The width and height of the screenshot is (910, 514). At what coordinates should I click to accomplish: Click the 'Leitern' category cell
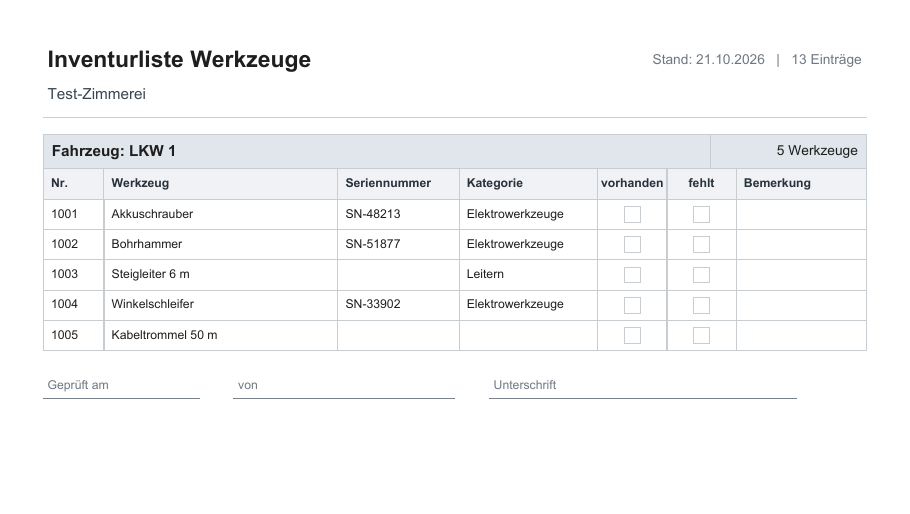(528, 275)
